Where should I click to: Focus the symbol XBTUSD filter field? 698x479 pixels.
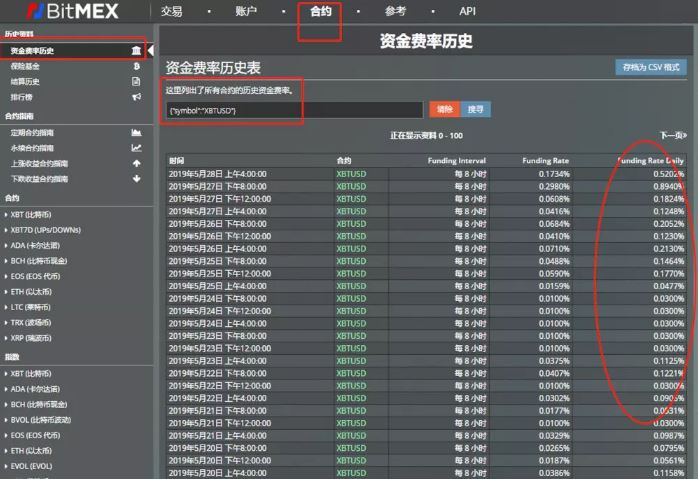point(295,110)
